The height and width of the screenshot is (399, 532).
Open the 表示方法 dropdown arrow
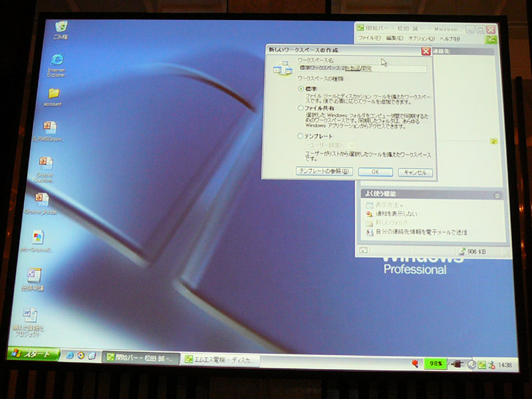[x=402, y=205]
